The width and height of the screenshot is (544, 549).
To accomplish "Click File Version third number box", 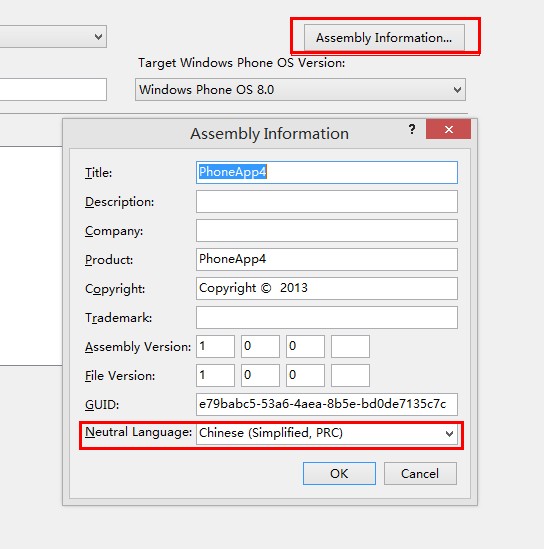I will pos(305,375).
